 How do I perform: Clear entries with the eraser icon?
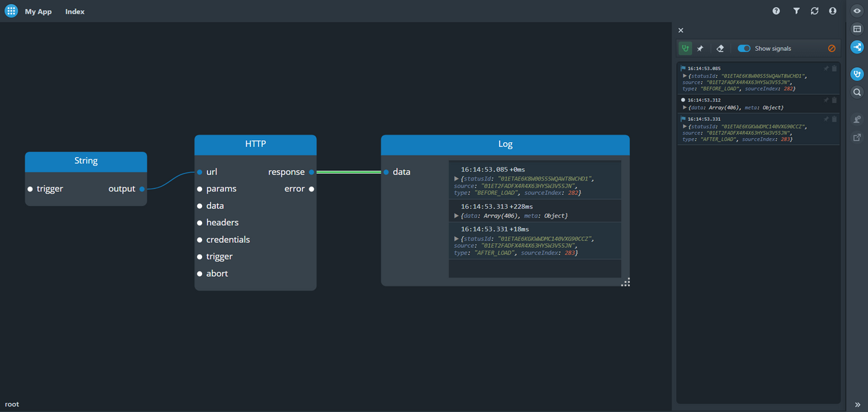coord(720,49)
